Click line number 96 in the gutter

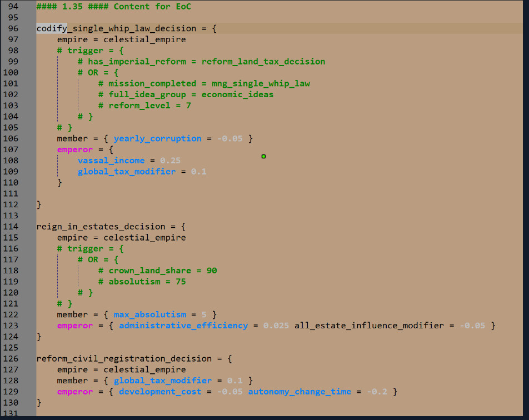pos(13,28)
